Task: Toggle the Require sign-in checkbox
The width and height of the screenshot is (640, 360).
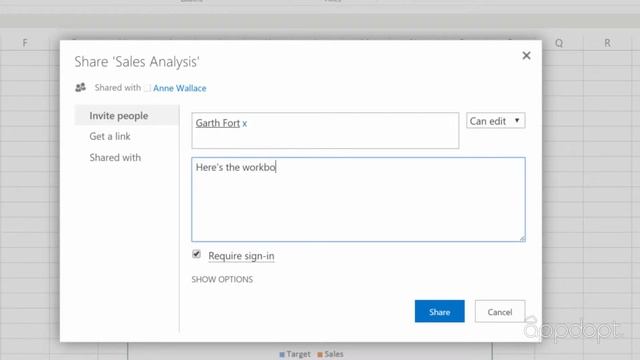Action: 196,254
